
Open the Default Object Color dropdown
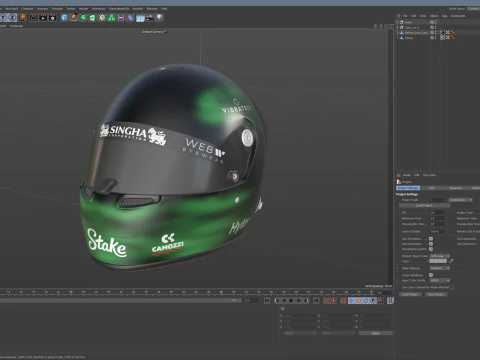click(x=440, y=256)
